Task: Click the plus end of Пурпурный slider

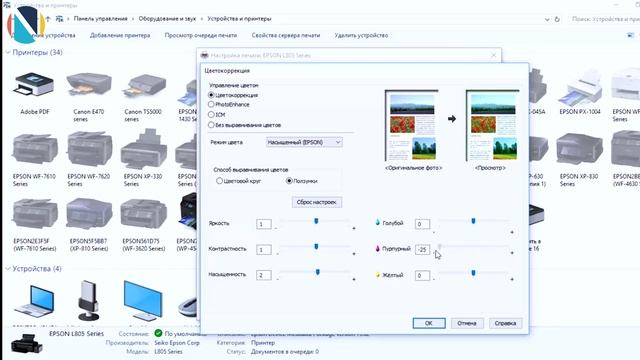Action: [512, 253]
